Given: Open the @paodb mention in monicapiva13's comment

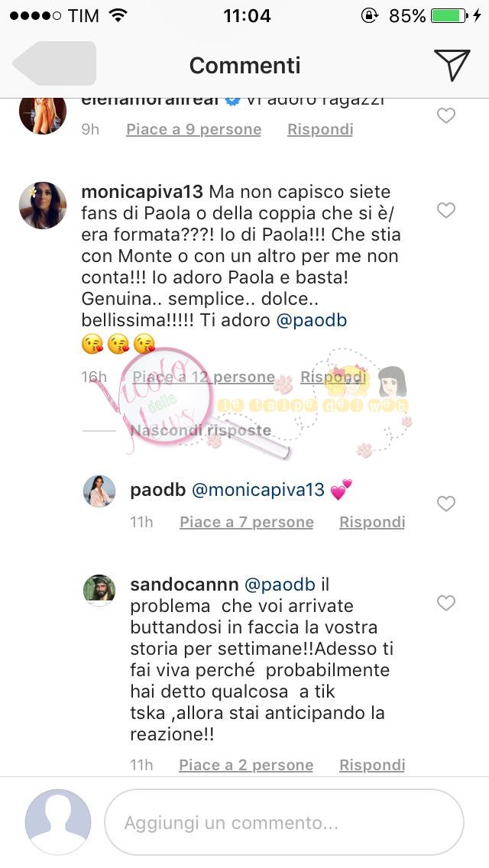Looking at the screenshot, I should pyautogui.click(x=311, y=320).
